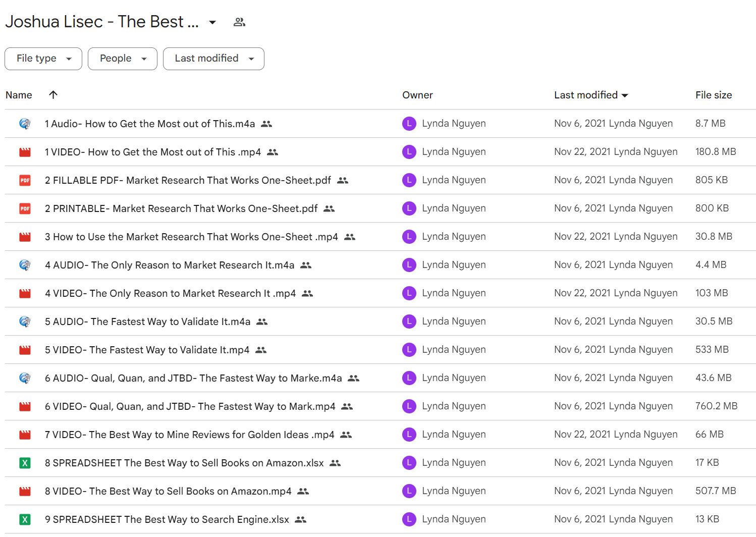Click the 507.7 MB file size value
Image resolution: width=756 pixels, height=537 pixels.
click(716, 491)
